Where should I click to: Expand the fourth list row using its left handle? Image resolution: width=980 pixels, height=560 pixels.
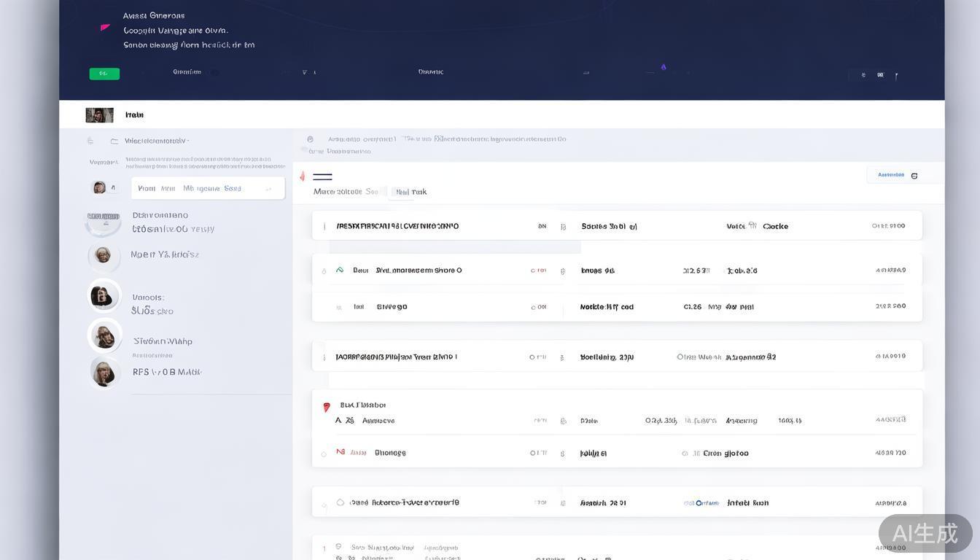[x=324, y=357]
